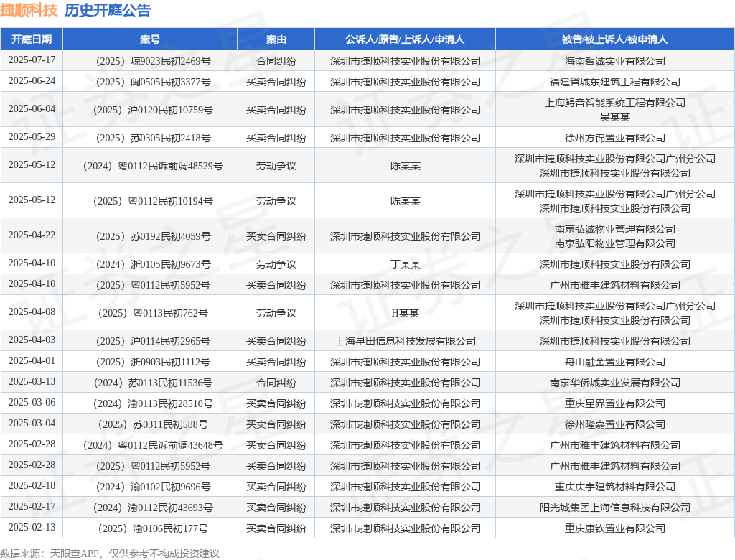Click defendant 南京弘阳物业管理有限公司

pos(615,243)
